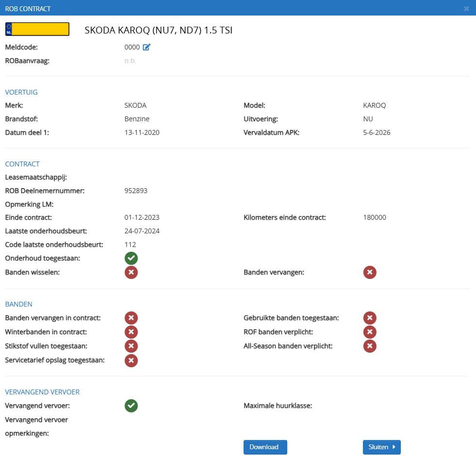Click the Stikstof vullen toegestaan status icon

coord(131,346)
